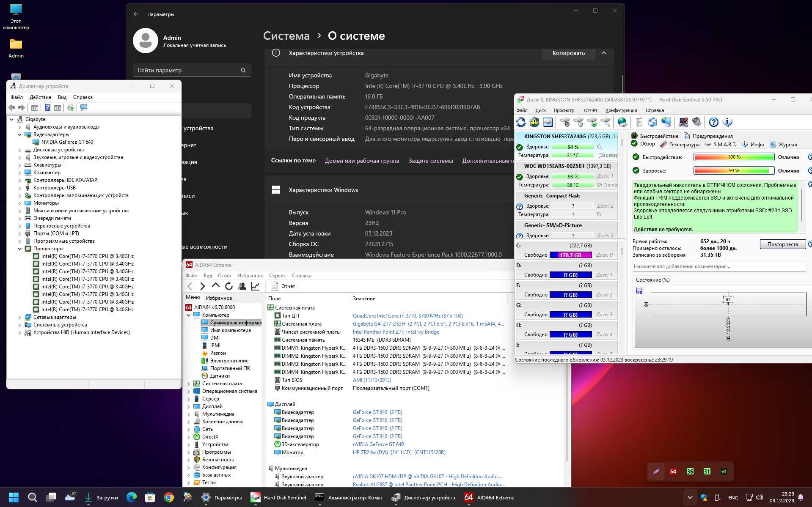Start the short self-test disk icon with stopwatch
This screenshot has width=812, height=507.
(565, 122)
